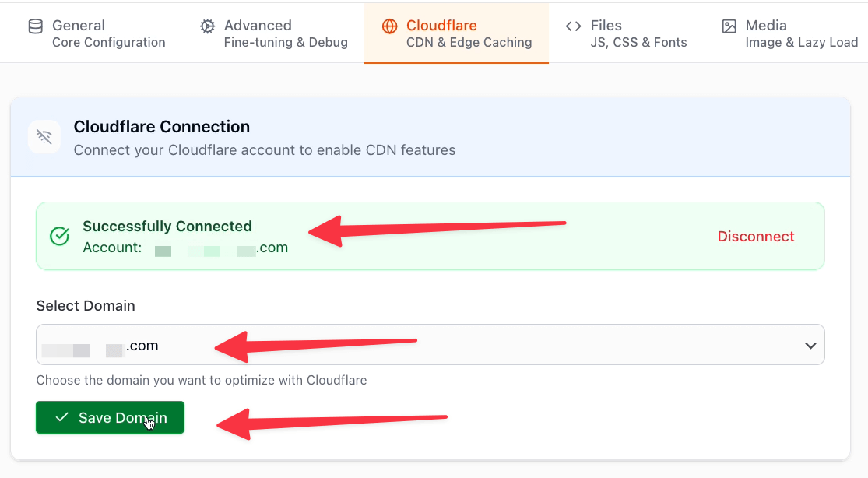Viewport: 868px width, 478px height.
Task: Click the checkmark icon inside Save Domain
Action: point(62,418)
